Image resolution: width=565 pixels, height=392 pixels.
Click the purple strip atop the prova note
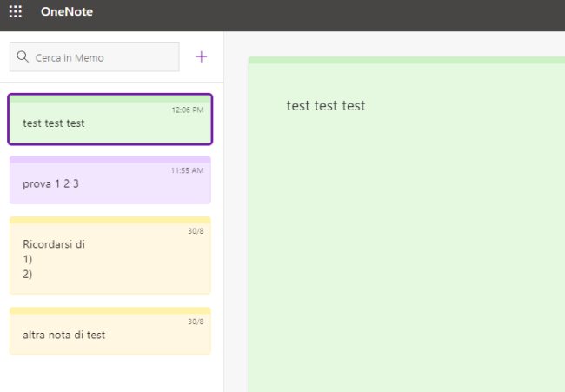point(110,160)
